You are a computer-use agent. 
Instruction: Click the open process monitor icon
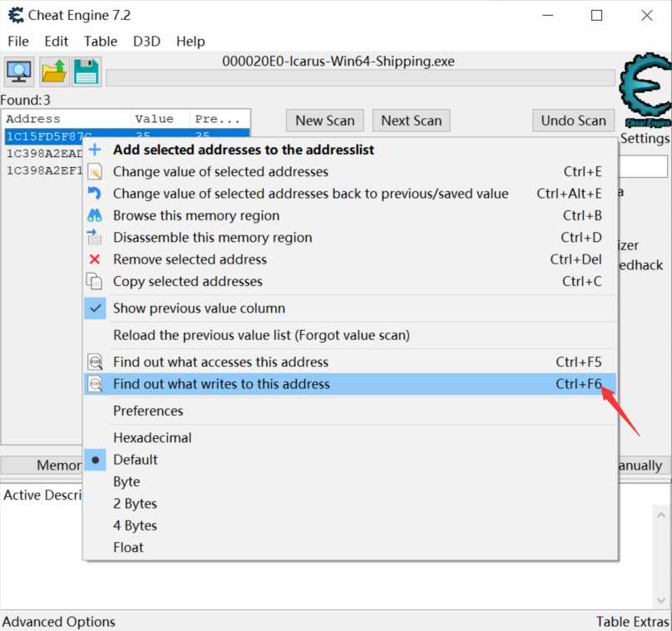point(18,72)
